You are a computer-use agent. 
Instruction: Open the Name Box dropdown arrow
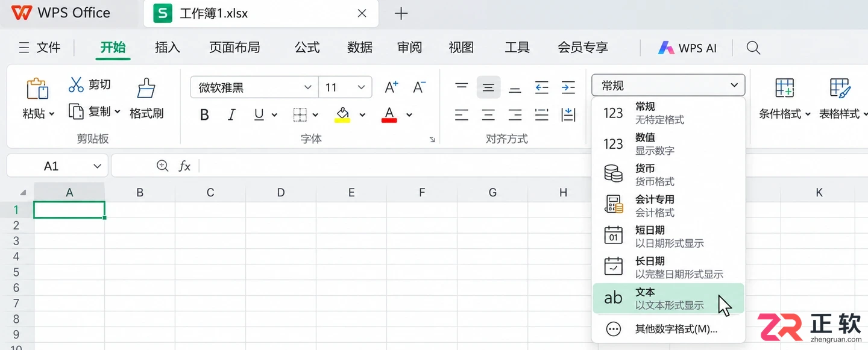click(97, 166)
